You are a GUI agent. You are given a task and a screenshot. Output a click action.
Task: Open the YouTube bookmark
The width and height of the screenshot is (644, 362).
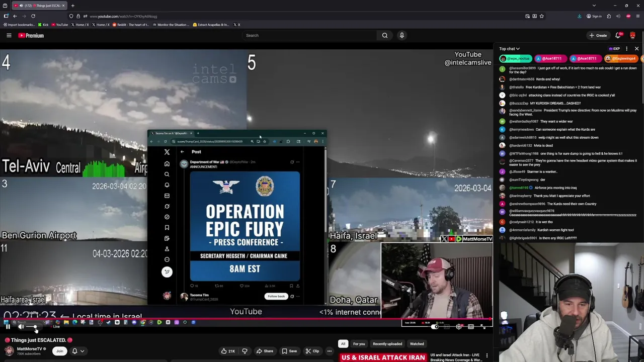click(59, 25)
